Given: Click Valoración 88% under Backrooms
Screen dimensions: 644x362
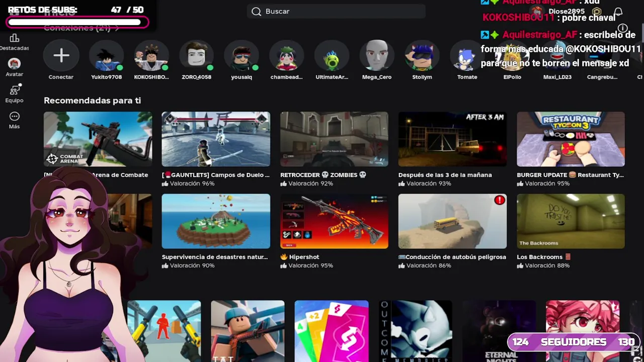Looking at the screenshot, I should point(543,265).
